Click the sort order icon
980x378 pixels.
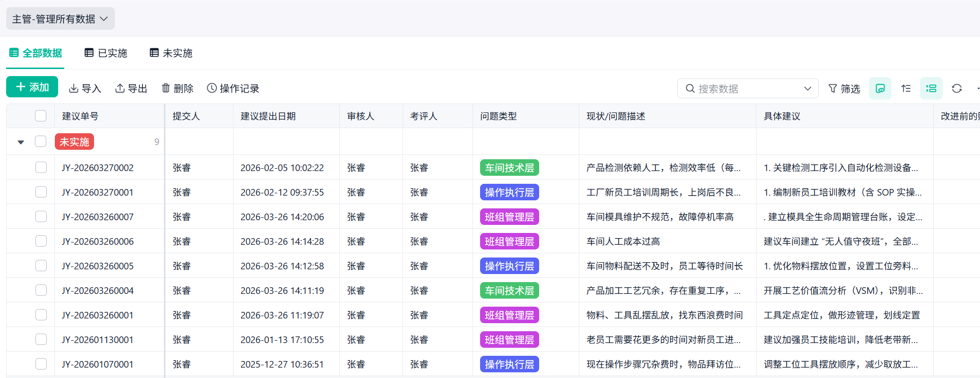(x=906, y=88)
